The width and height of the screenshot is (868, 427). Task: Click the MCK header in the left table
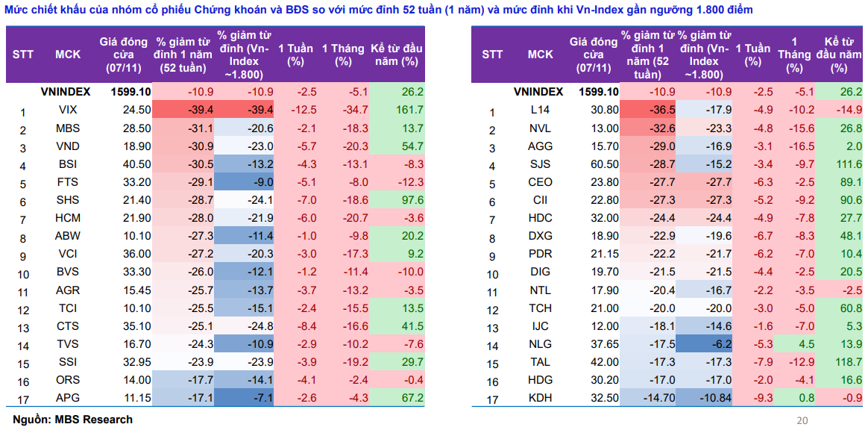tap(68, 54)
